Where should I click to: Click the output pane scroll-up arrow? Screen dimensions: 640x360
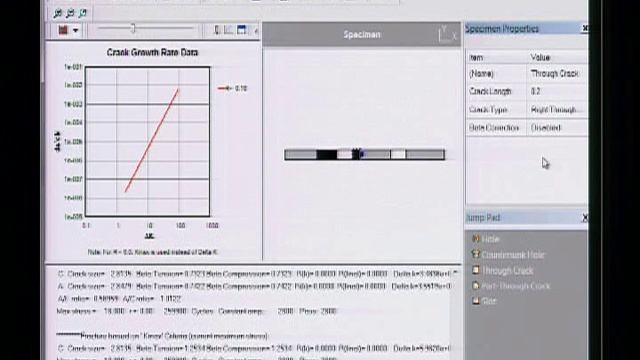pyautogui.click(x=455, y=272)
